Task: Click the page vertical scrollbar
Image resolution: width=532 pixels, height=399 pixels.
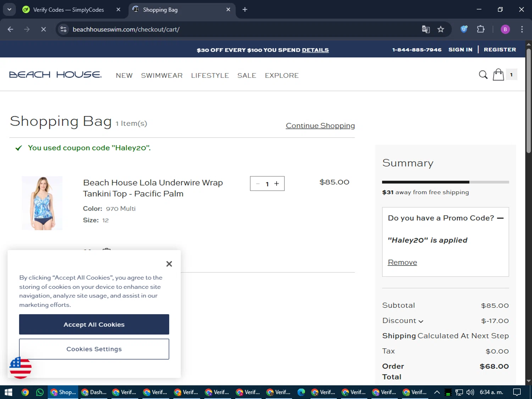Action: 528,101
